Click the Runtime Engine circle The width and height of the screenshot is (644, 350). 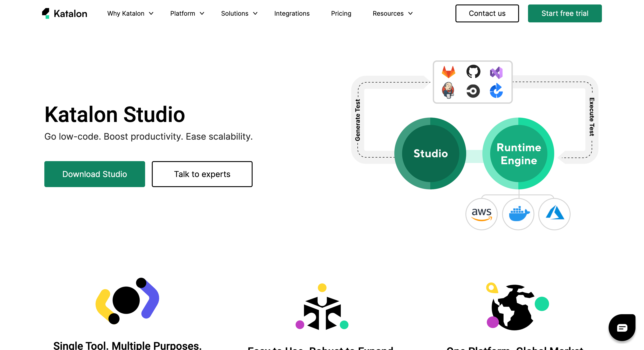(x=519, y=153)
